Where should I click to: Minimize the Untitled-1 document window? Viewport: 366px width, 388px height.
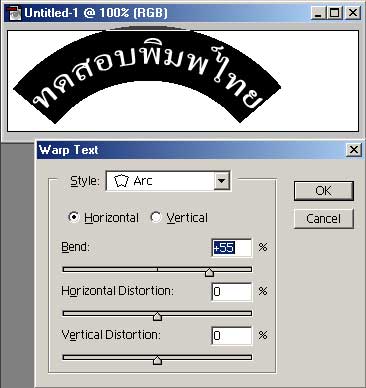pyautogui.click(x=319, y=13)
